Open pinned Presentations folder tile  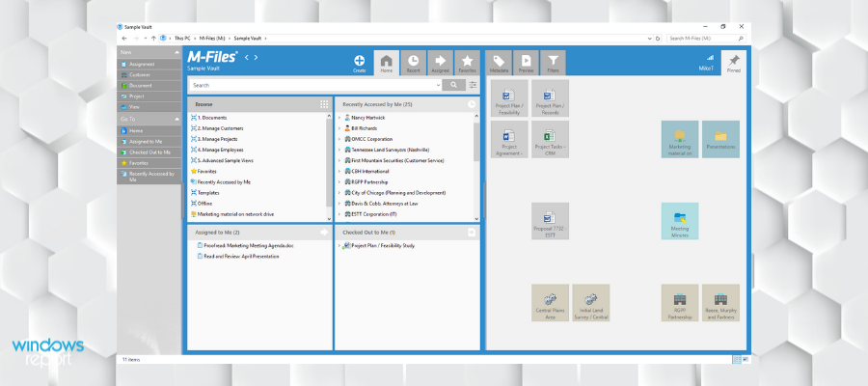pos(720,140)
